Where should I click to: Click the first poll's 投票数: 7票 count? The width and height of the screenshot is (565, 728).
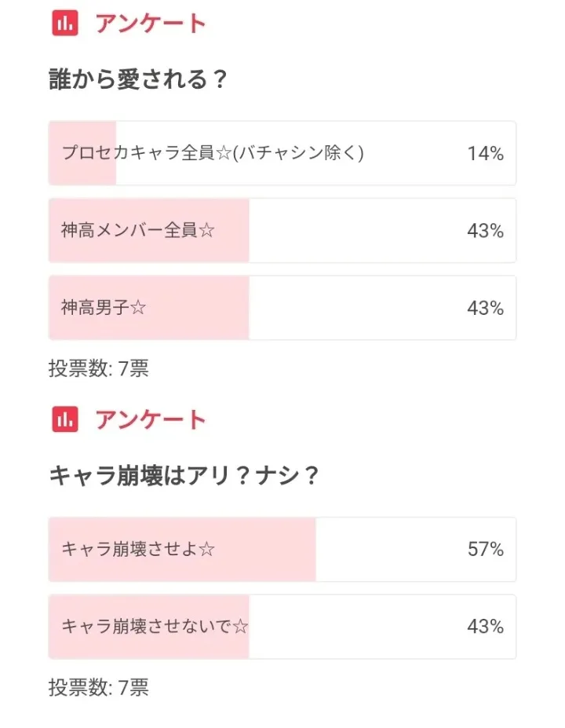pos(99,369)
